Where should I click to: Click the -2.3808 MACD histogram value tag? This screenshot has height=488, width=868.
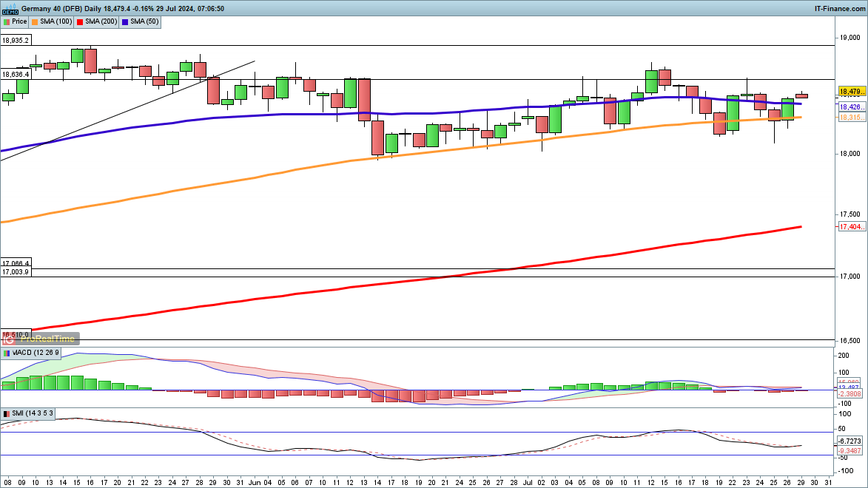tap(851, 394)
